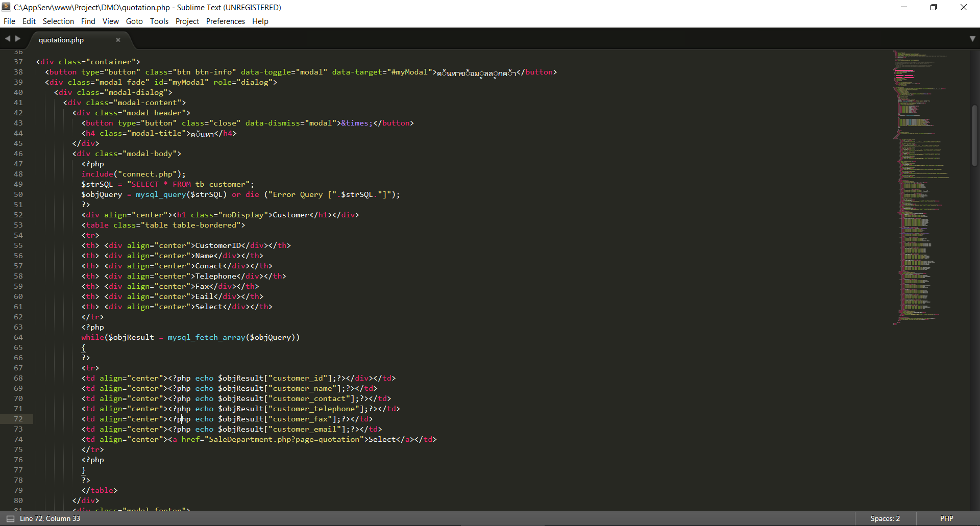Screen dimensions: 980x526
Task: Open the Edit menu
Action: coord(29,21)
